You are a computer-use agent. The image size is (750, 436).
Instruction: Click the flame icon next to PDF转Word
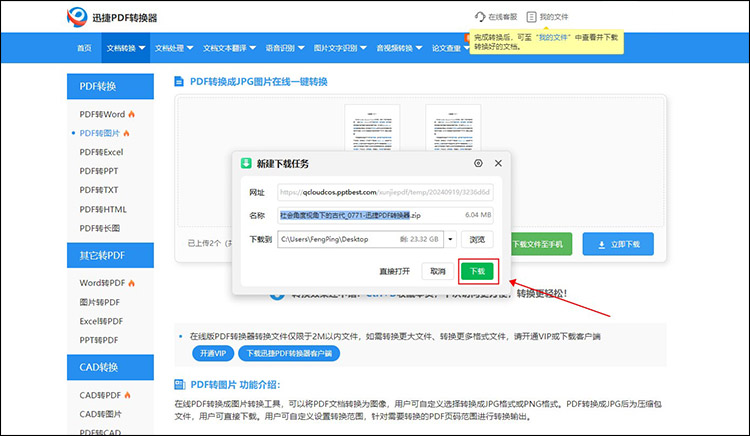132,114
